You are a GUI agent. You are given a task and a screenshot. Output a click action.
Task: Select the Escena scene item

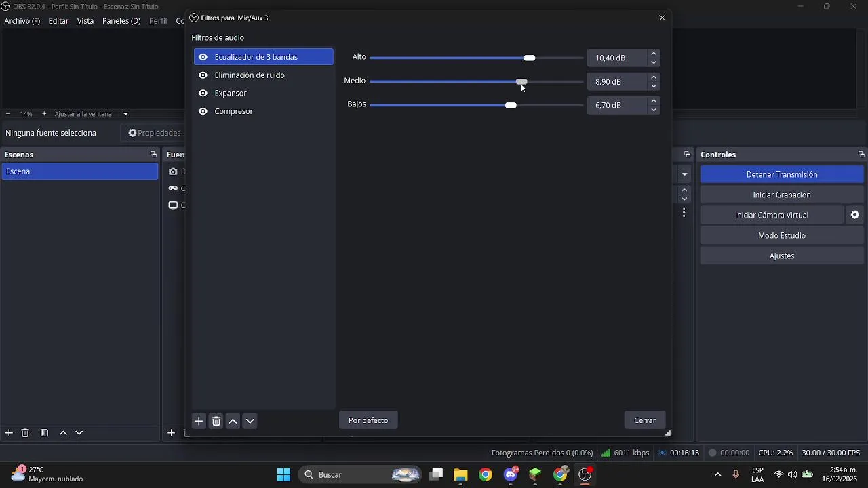pos(80,171)
